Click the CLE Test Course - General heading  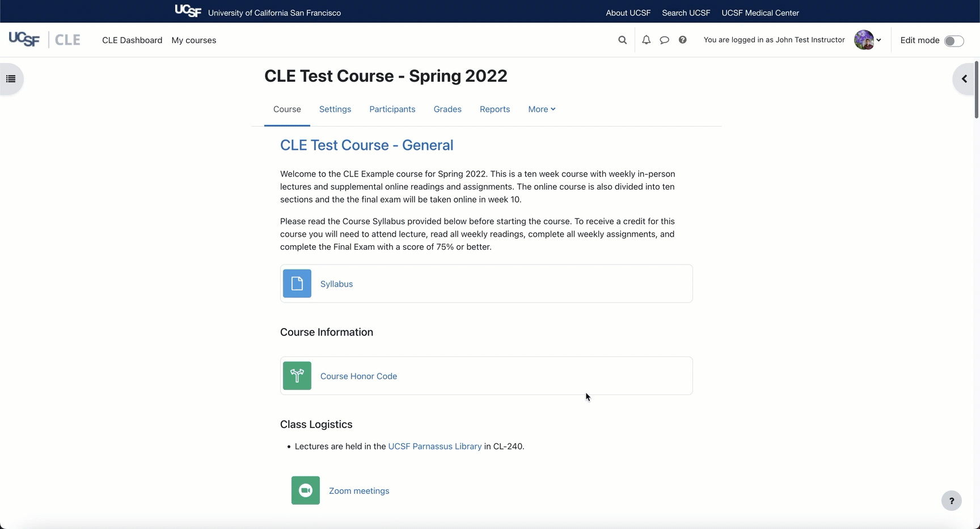pos(366,145)
